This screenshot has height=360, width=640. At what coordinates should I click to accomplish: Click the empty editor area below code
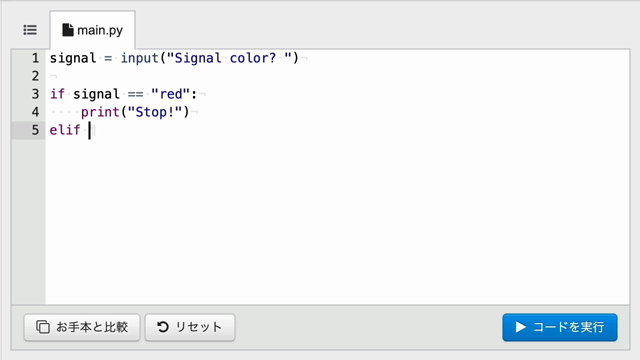[x=337, y=222]
